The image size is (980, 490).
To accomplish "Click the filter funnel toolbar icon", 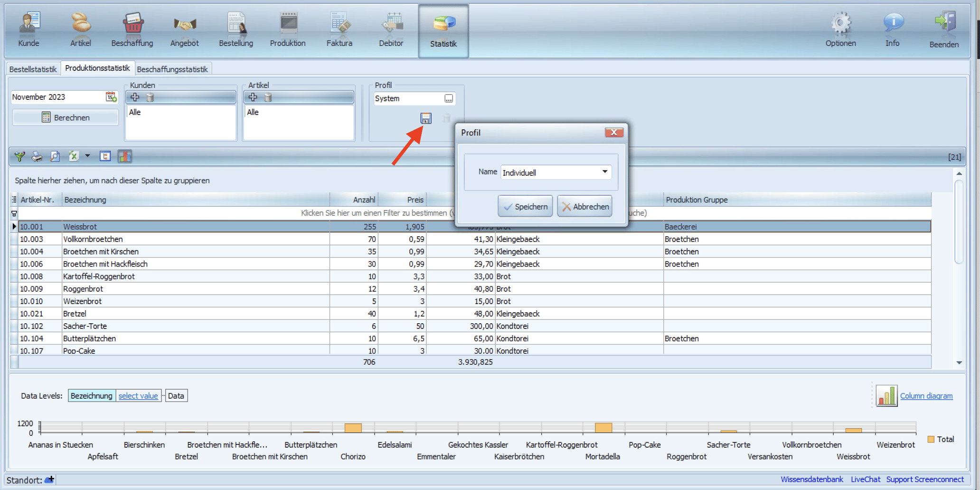I will 19,156.
